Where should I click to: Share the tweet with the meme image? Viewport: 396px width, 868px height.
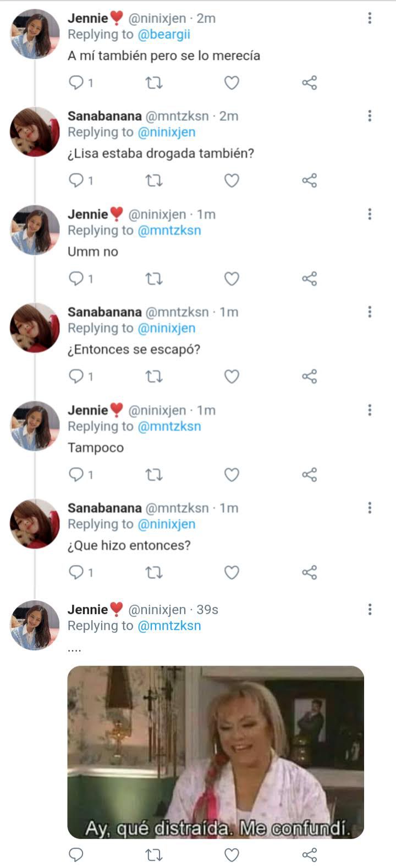coord(310,855)
